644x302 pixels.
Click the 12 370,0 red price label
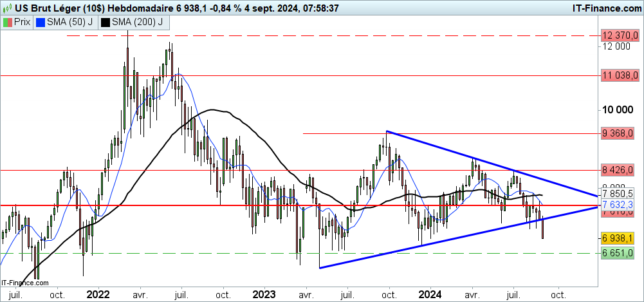(620, 35)
